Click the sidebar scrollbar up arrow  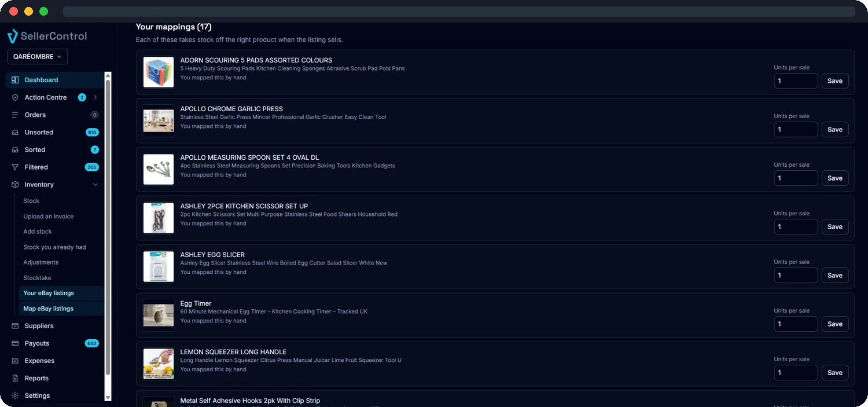pyautogui.click(x=108, y=75)
